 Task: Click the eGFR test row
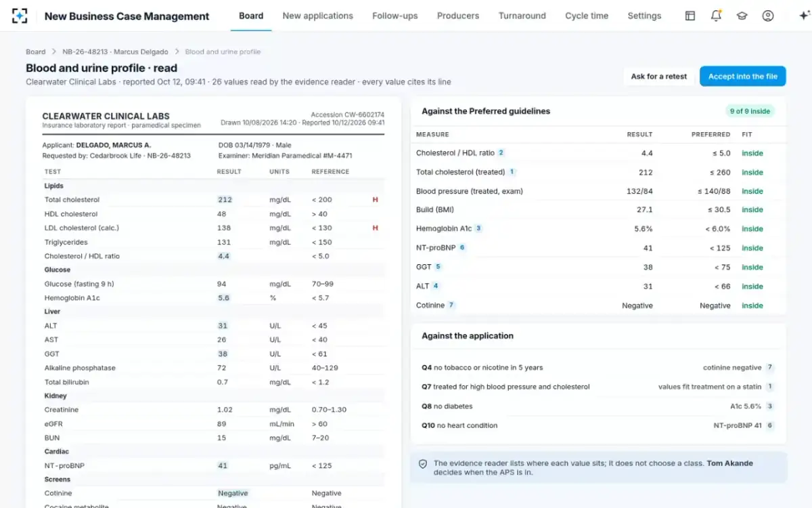(213, 424)
